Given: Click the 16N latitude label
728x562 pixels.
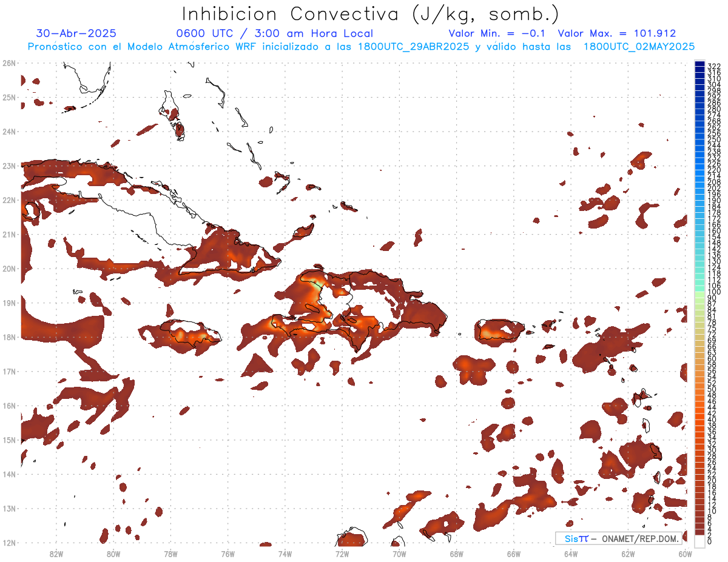Looking at the screenshot, I should point(9,406).
